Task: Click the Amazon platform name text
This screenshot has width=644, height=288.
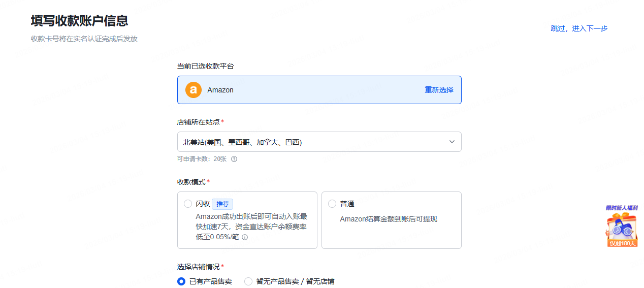Action: 220,90
